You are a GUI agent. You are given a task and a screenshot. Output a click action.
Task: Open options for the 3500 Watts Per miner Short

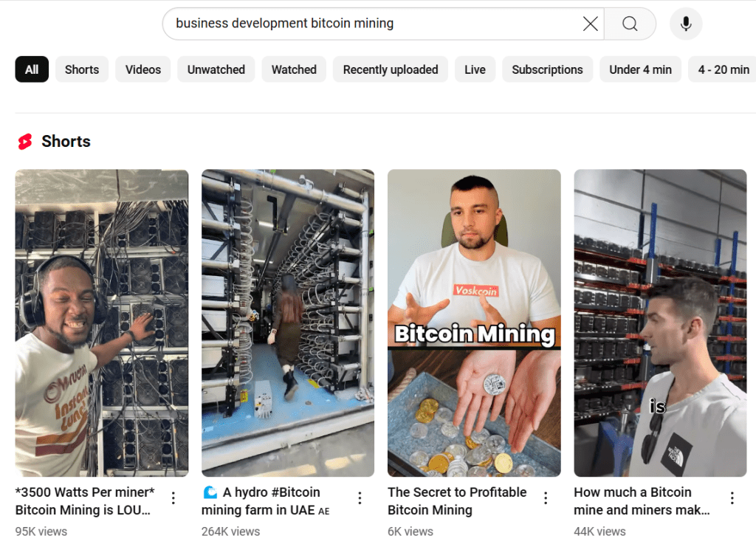[x=173, y=498]
